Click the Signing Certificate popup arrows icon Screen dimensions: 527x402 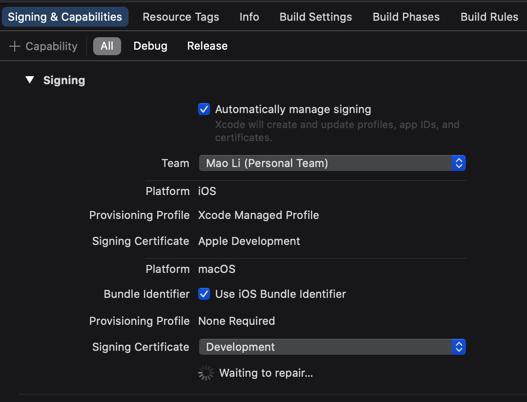[459, 347]
